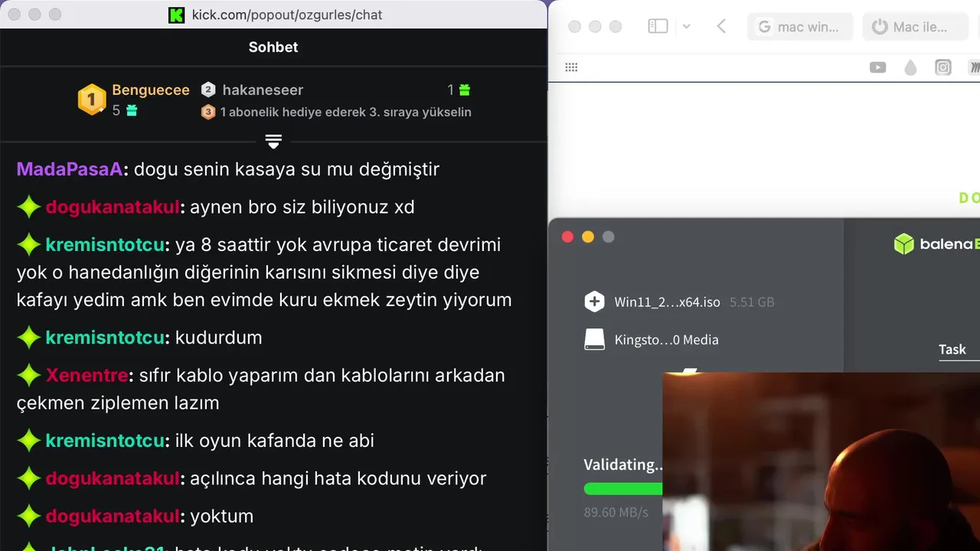This screenshot has height=551, width=980.
Task: Click the '1 abonelik hediye ederek' leaderboard prompt
Action: pos(345,112)
